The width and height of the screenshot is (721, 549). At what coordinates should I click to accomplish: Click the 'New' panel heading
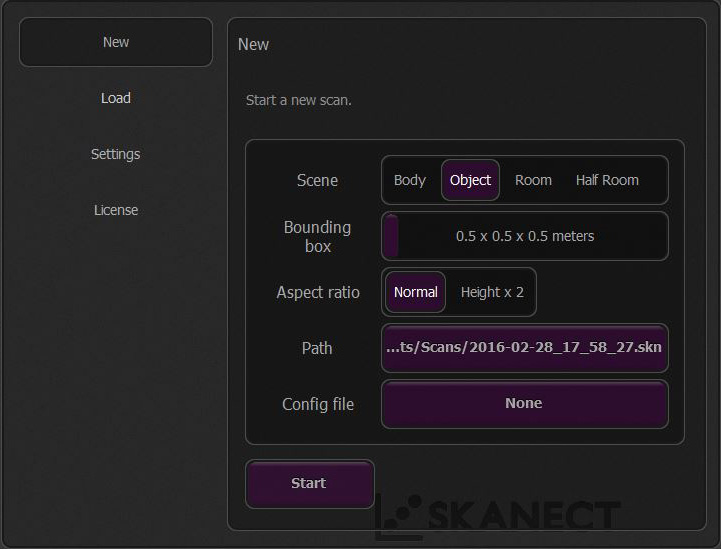(x=253, y=45)
